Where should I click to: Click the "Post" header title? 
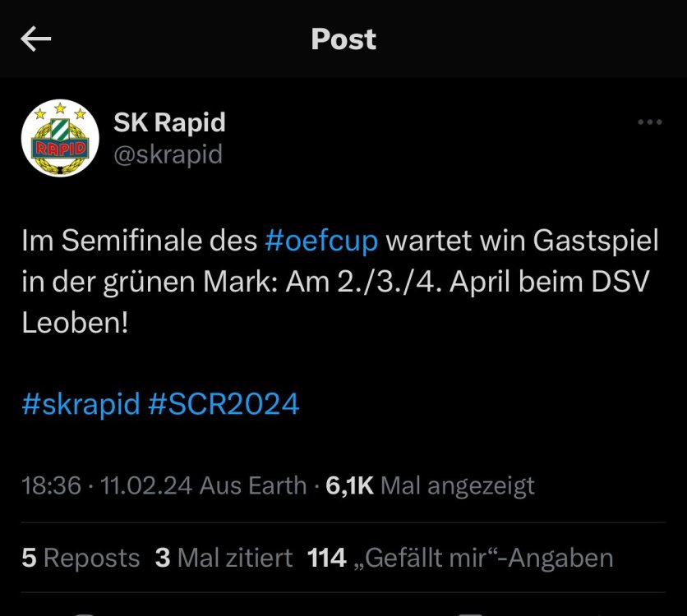(343, 39)
